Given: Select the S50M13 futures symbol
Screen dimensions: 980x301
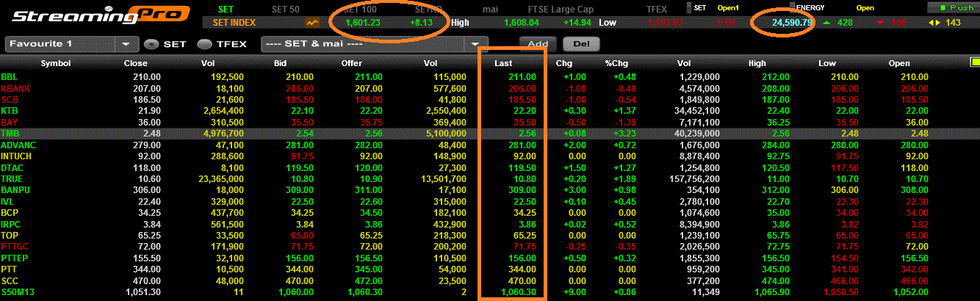Looking at the screenshot, I should [18, 293].
